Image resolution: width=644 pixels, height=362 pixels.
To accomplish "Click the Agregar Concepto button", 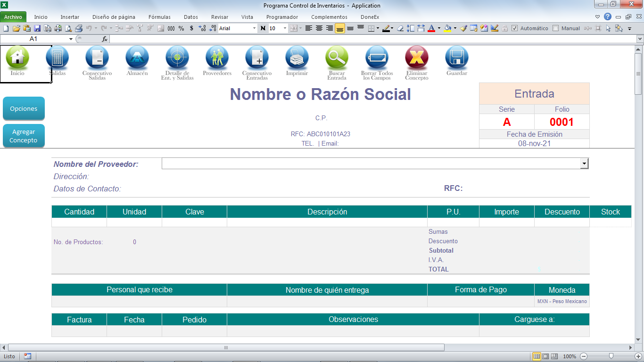I will tap(24, 136).
